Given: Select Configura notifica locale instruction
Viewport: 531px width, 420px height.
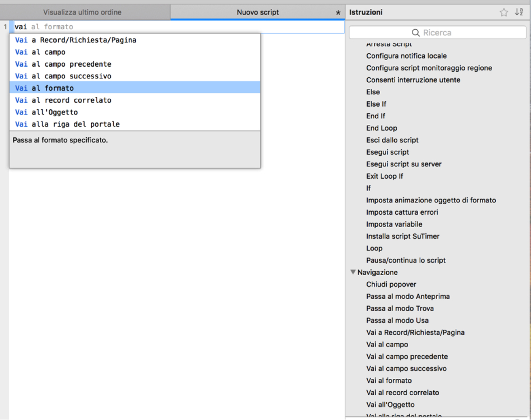Looking at the screenshot, I should [x=406, y=56].
